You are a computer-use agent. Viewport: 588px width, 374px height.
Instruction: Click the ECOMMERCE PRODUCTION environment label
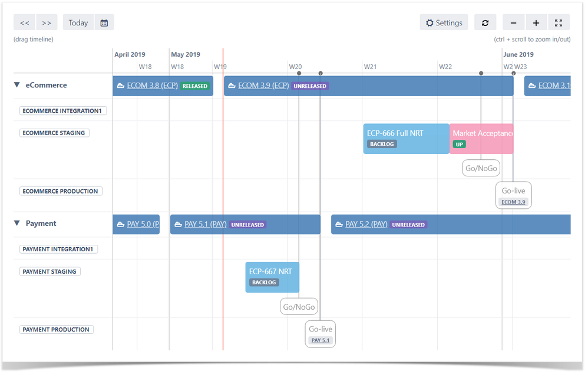click(61, 191)
